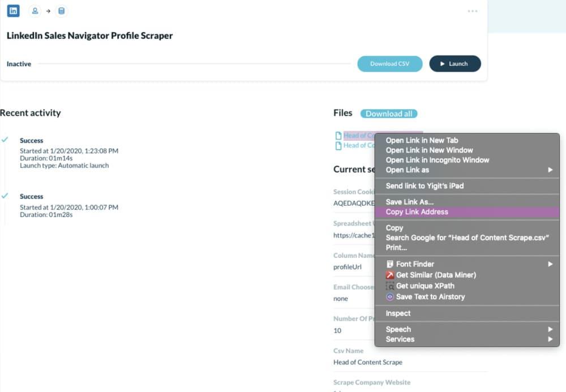This screenshot has height=392, width=566.
Task: Choose Open Link in Incognito Window
Action: pyautogui.click(x=467, y=160)
